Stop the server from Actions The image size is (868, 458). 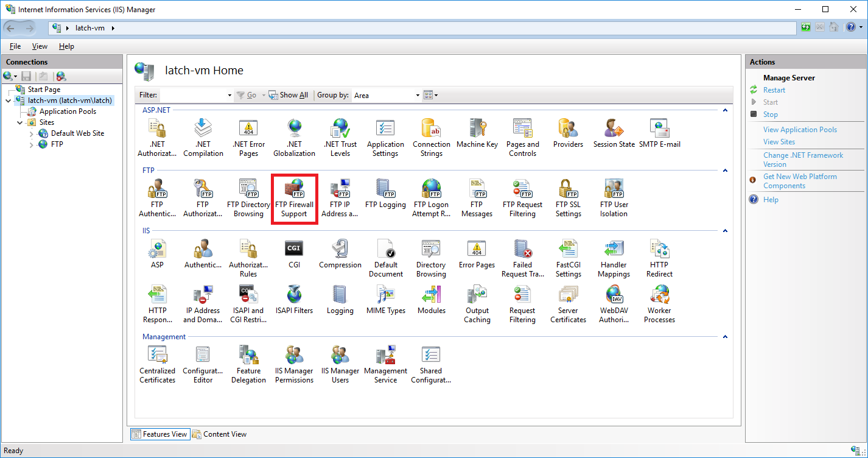(771, 114)
